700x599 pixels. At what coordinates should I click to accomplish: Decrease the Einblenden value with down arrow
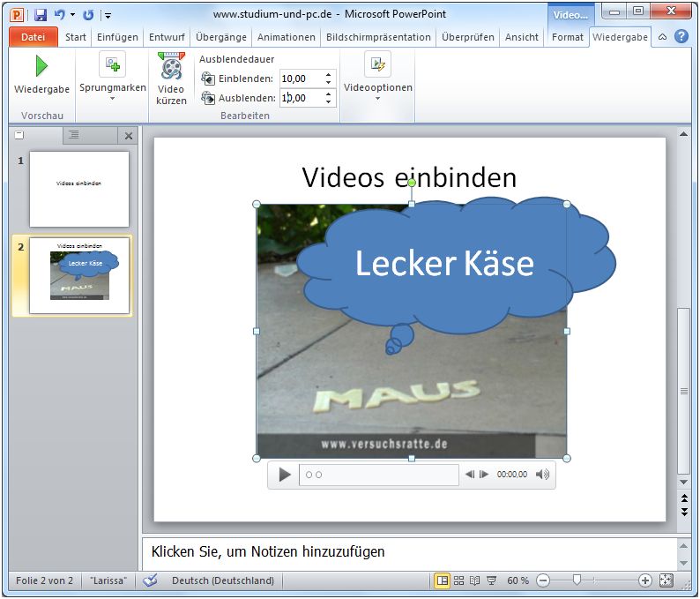[329, 83]
